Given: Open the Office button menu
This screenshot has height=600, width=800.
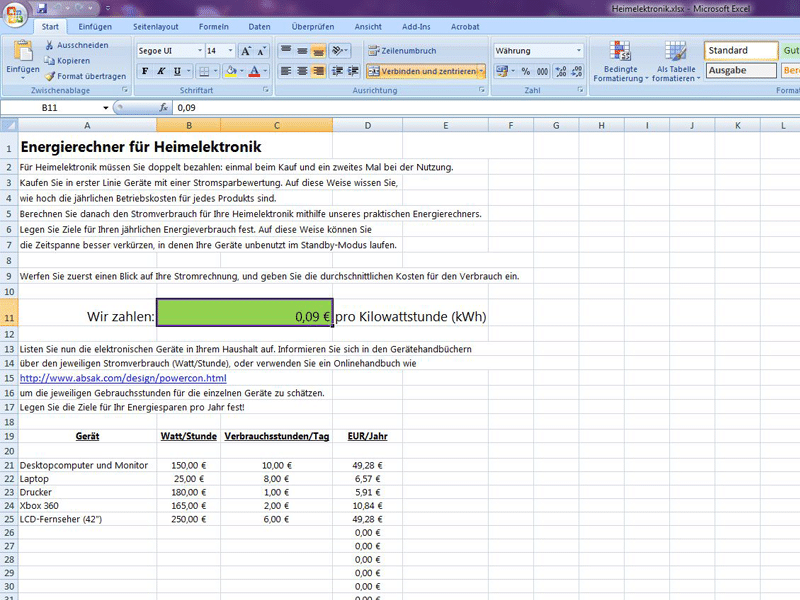Looking at the screenshot, I should click(15, 14).
